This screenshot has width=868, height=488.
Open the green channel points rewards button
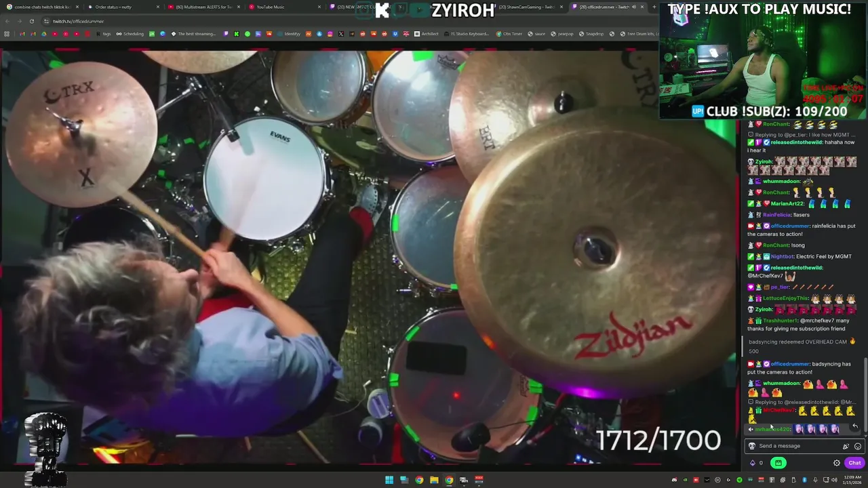point(778,463)
